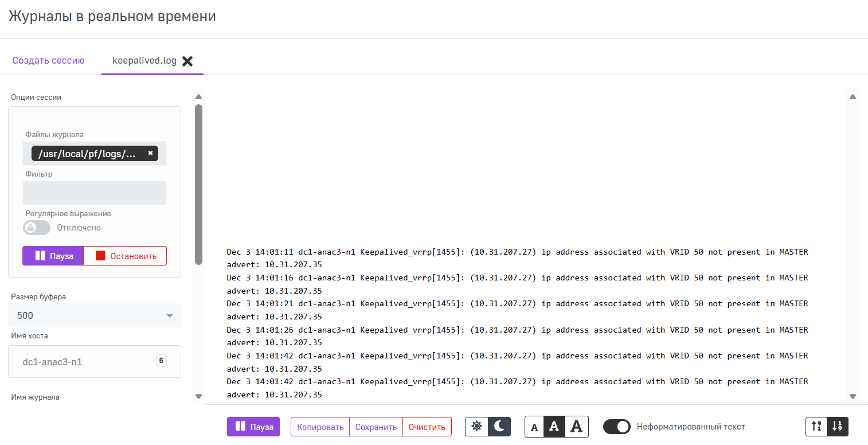
Task: Open the Размер буфера dropdown
Action: tap(95, 315)
